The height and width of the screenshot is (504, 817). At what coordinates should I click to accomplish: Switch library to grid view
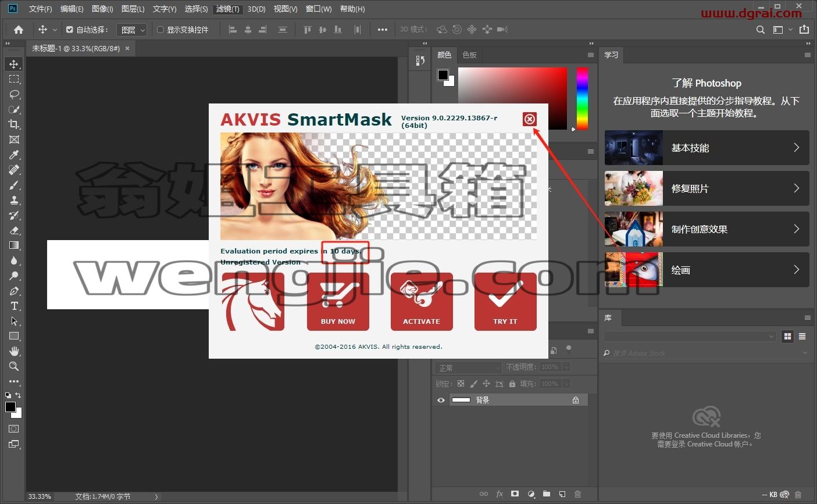787,336
